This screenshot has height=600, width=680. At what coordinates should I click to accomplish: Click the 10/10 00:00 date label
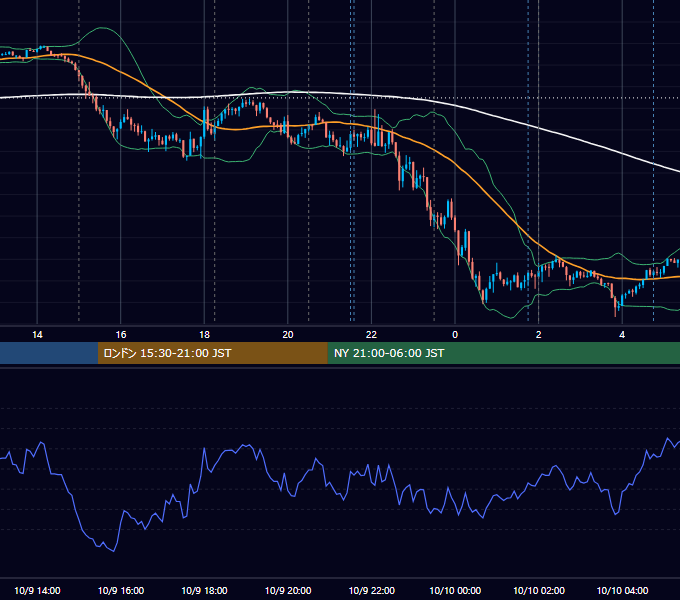tap(455, 590)
